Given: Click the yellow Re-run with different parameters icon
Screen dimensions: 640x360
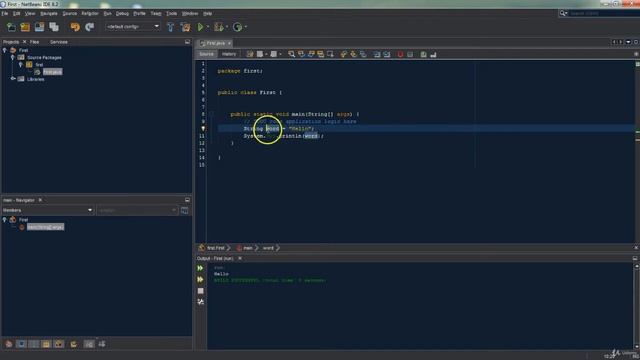Looking at the screenshot, I should pos(200,280).
